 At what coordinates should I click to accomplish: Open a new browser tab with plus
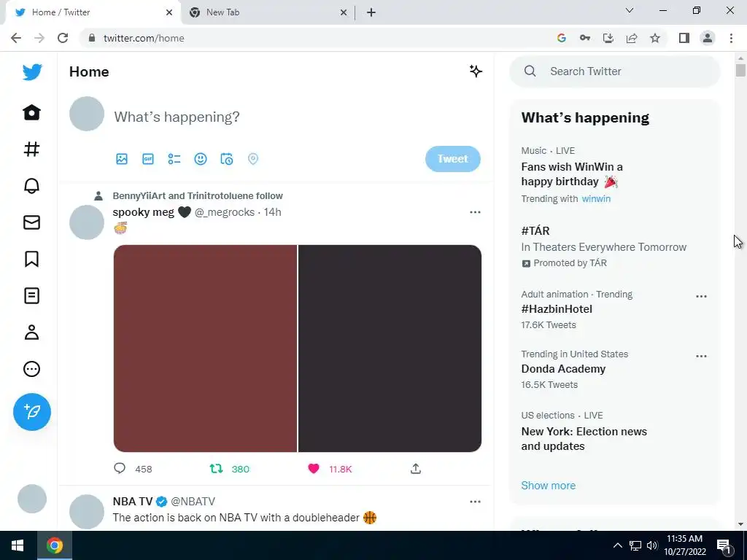(x=371, y=13)
